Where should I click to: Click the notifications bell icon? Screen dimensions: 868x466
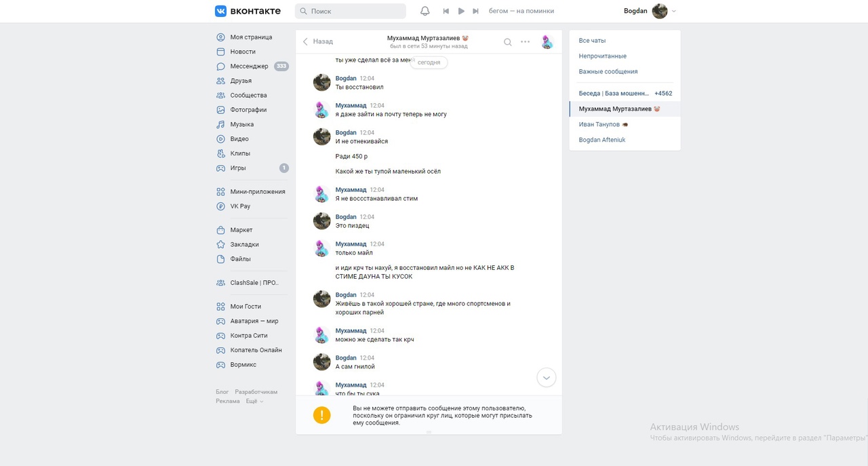(x=425, y=11)
